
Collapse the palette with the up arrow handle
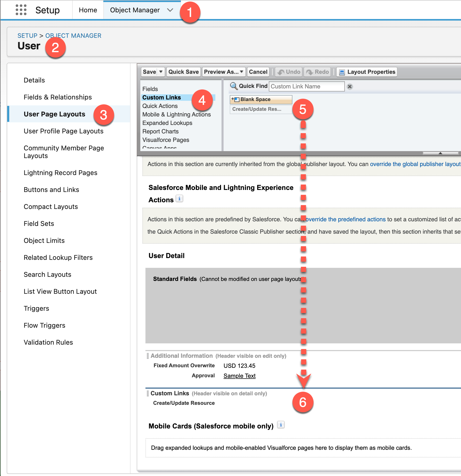(440, 153)
